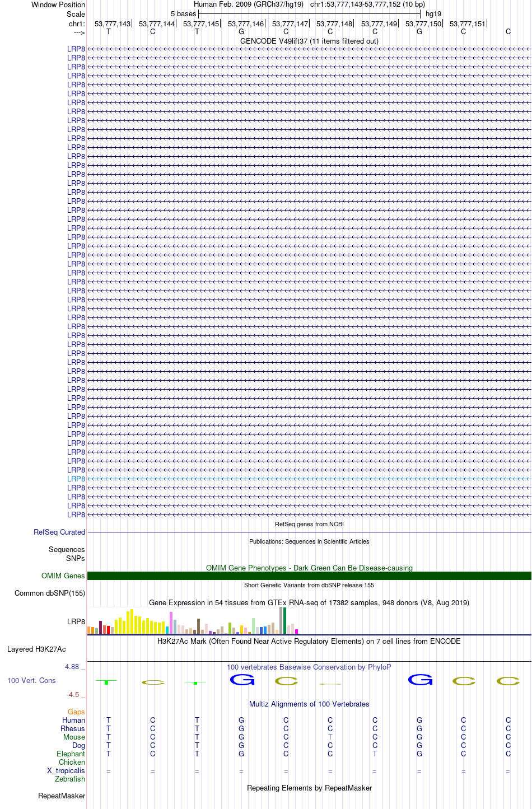This screenshot has height=809, width=532.
Task: Open the OMIM Gene Phenotypes track title
Action: click(x=309, y=568)
